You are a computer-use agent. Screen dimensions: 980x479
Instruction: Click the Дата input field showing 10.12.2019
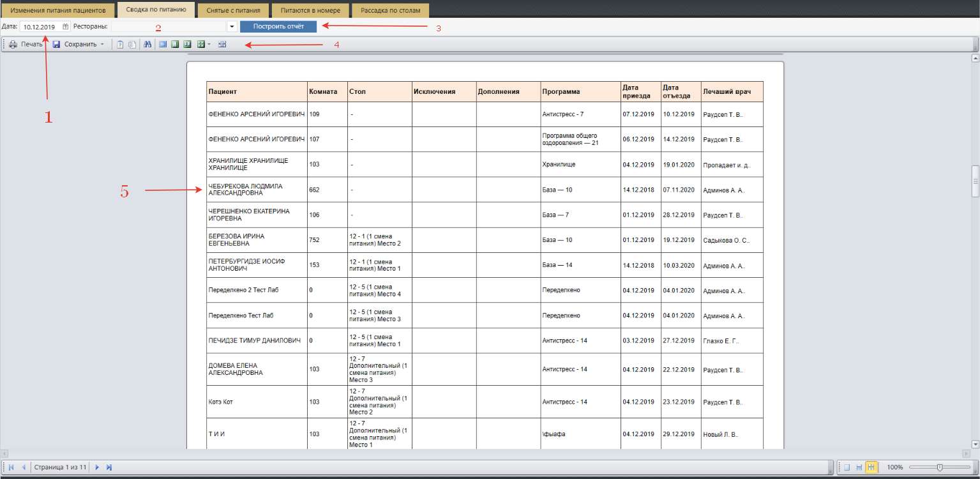[x=40, y=27]
